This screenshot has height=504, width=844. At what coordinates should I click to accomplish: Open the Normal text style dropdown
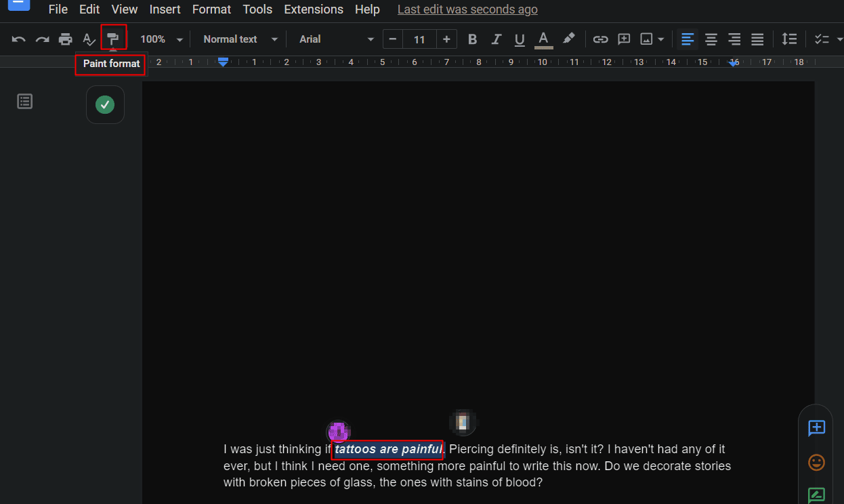240,39
